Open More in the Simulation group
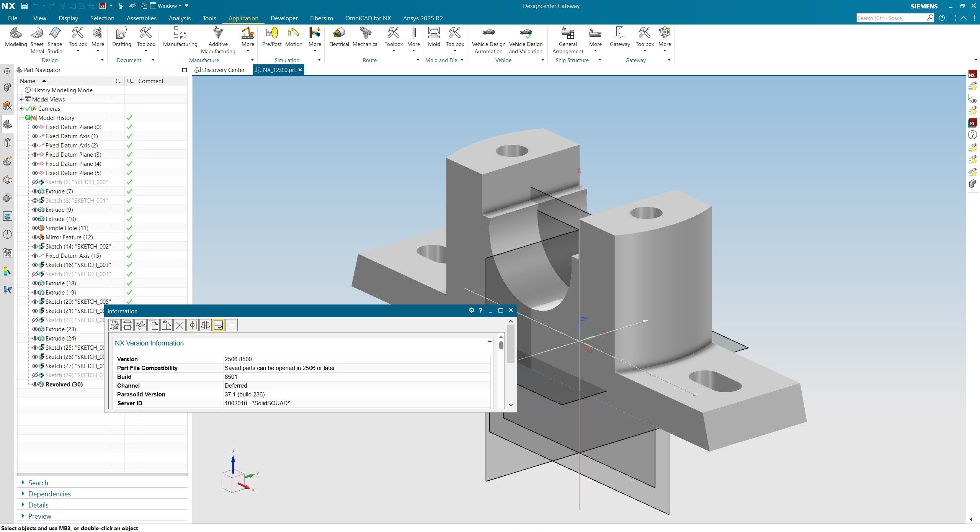The height and width of the screenshot is (532, 980). tap(315, 39)
